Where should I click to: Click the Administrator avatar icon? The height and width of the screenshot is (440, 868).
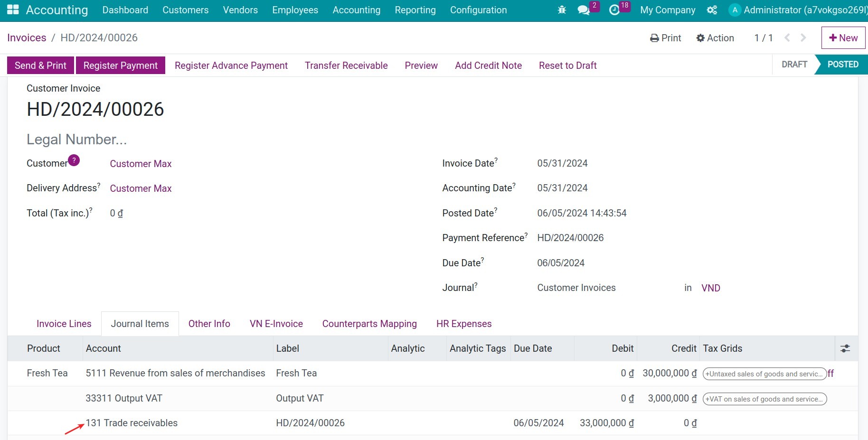tap(735, 10)
